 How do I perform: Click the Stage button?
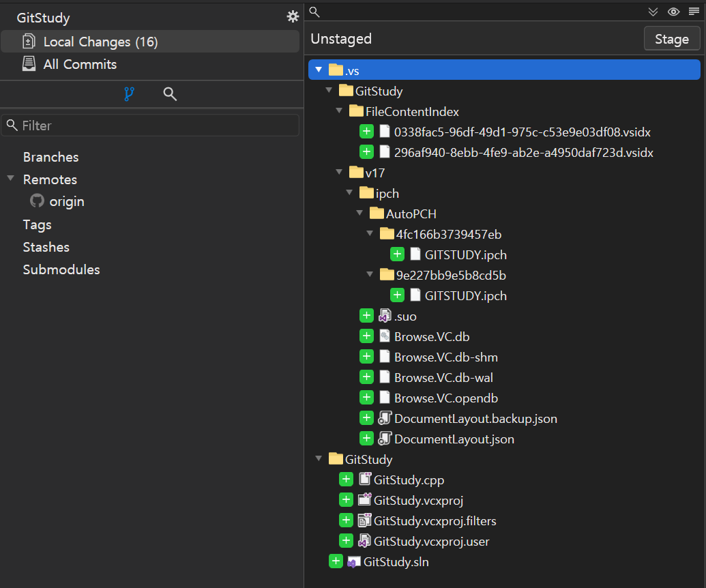tap(672, 39)
